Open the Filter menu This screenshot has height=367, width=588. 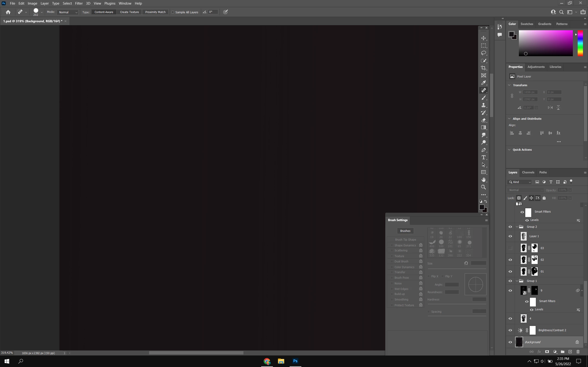pyautogui.click(x=79, y=3)
